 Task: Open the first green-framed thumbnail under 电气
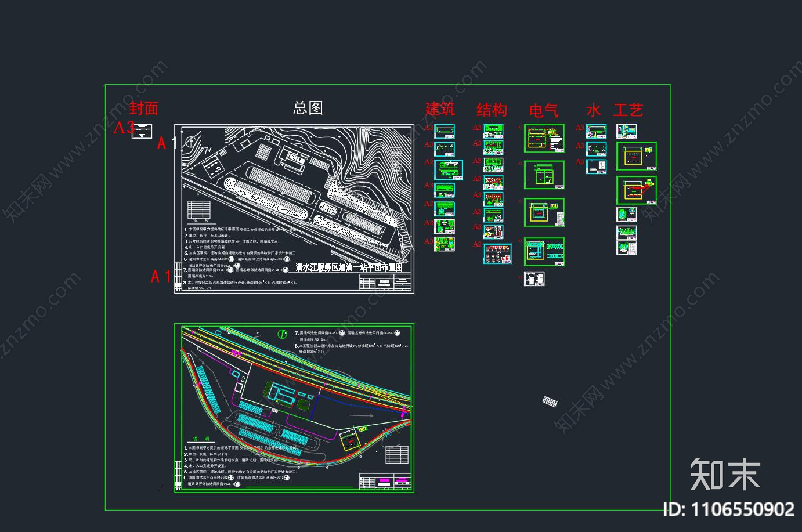tap(544, 138)
